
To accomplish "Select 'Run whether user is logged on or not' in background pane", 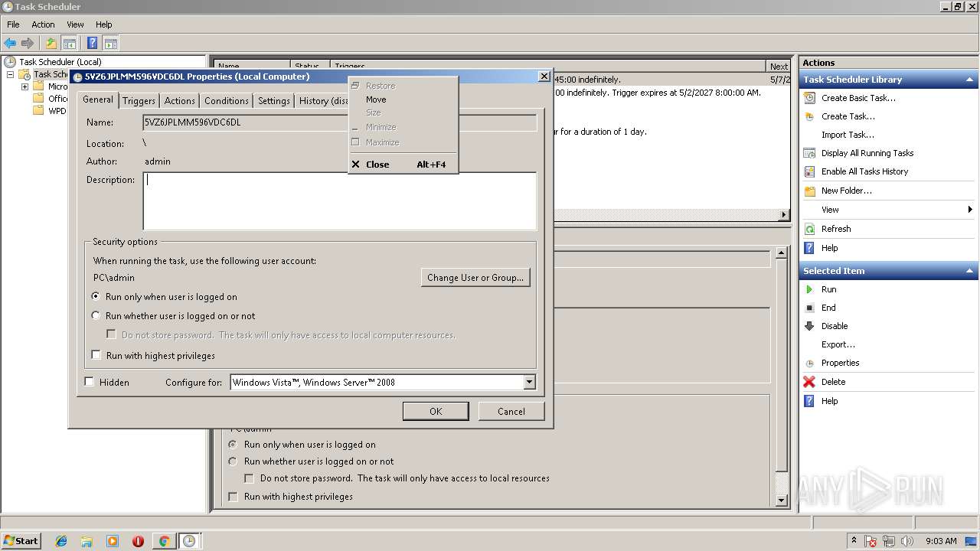I will (x=234, y=461).
